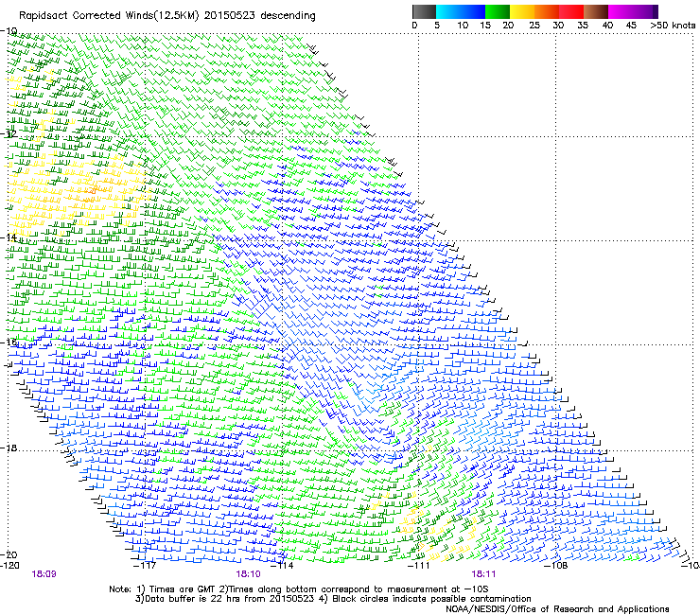Click legend tick label '25'
Screen dimensions: 700x615
(x=534, y=26)
